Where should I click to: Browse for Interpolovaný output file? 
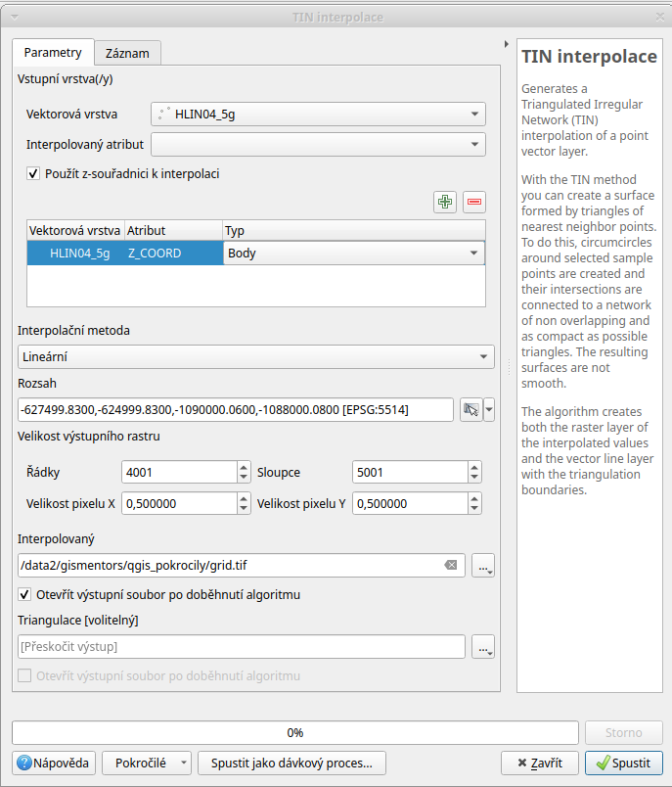(x=483, y=566)
